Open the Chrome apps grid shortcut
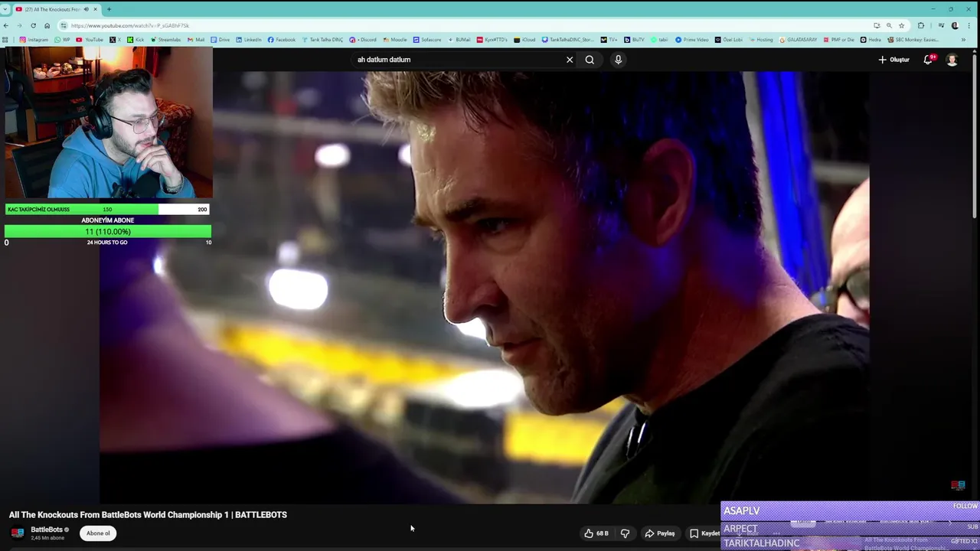 point(5,40)
